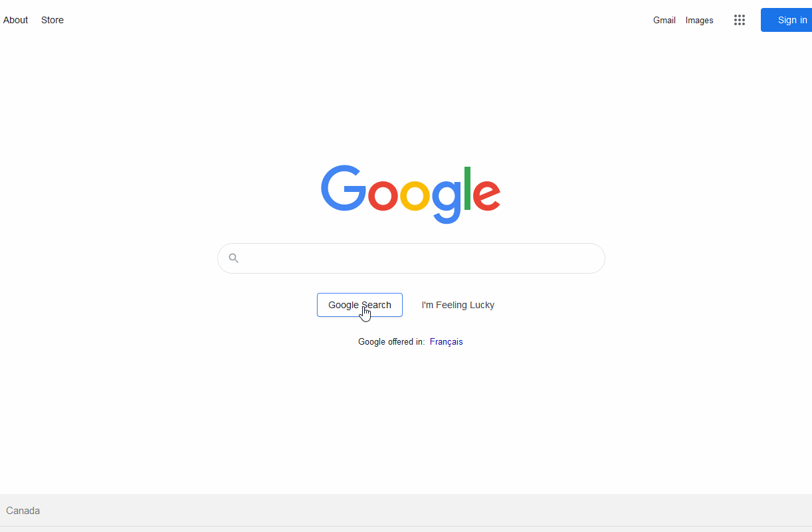Click the blue capital G in logo
This screenshot has height=532, width=812.
click(x=343, y=188)
